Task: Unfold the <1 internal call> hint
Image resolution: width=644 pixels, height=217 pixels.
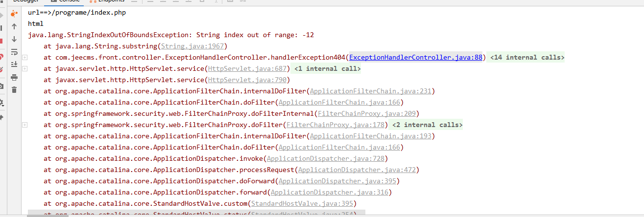Action: point(327,69)
